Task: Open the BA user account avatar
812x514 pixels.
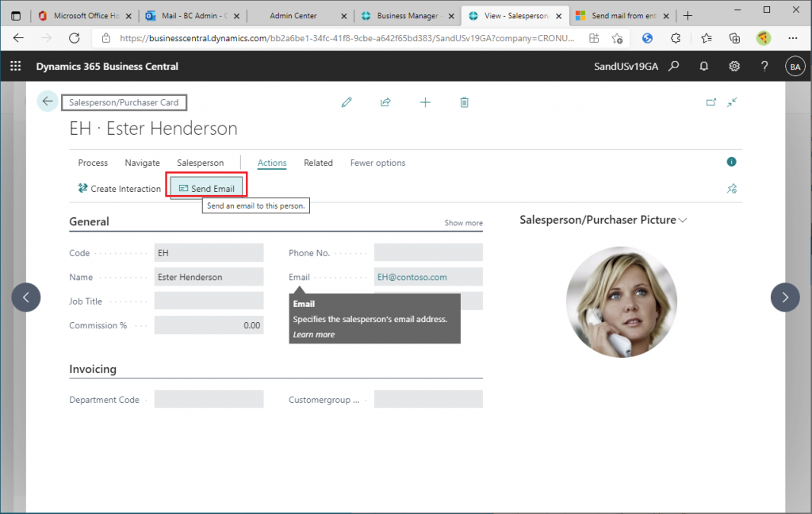Action: pos(795,67)
